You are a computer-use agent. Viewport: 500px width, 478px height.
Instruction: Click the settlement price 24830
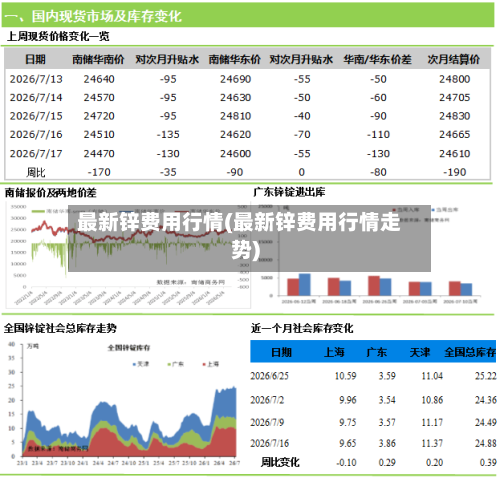(x=455, y=116)
